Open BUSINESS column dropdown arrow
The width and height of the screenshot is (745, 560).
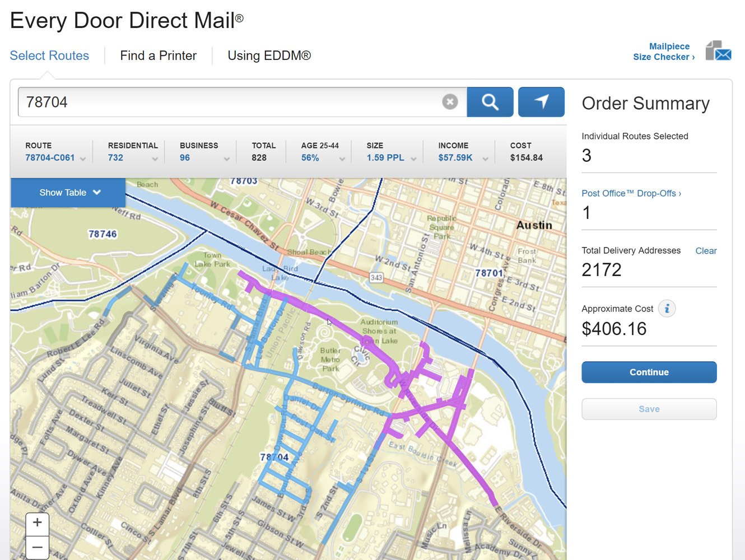click(x=226, y=159)
